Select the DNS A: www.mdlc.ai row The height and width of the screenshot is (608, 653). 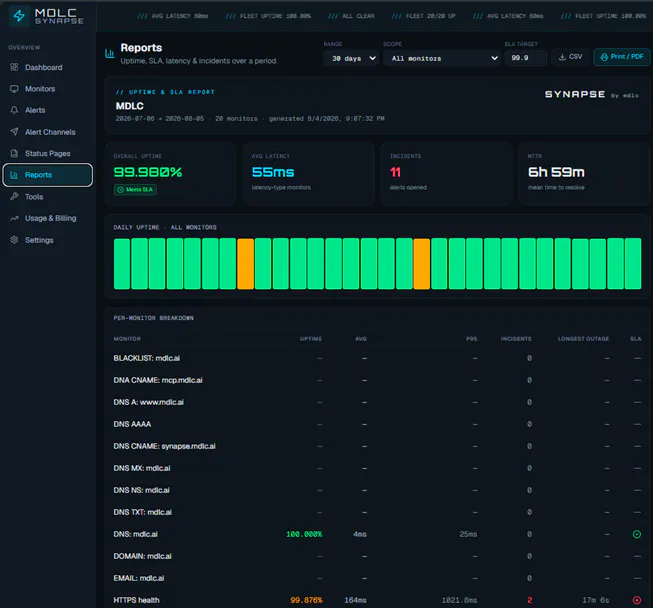click(377, 402)
